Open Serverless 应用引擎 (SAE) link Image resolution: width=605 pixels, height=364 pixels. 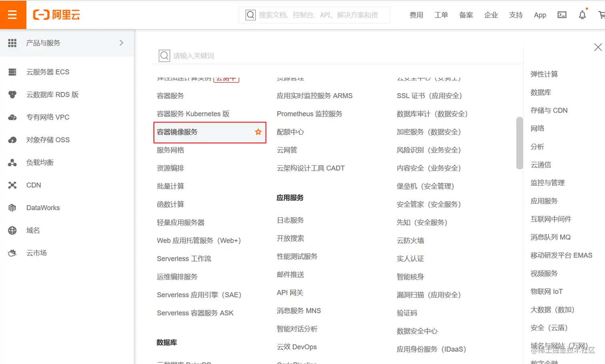coord(199,295)
